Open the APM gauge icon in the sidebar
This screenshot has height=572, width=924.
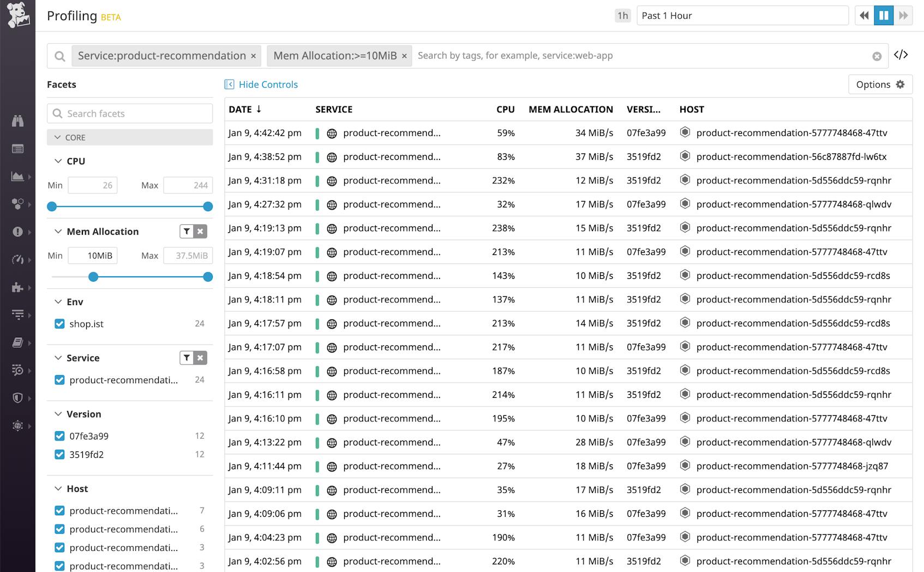[x=18, y=260]
